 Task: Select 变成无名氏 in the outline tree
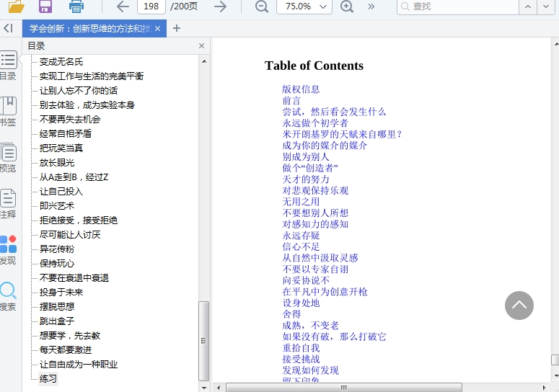click(61, 61)
